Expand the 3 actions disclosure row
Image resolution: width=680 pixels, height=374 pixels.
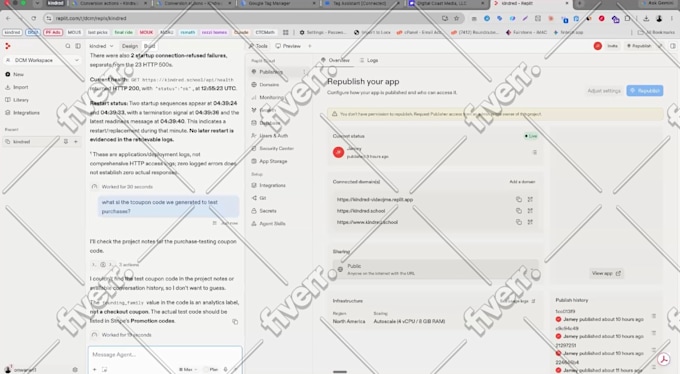[x=115, y=265]
